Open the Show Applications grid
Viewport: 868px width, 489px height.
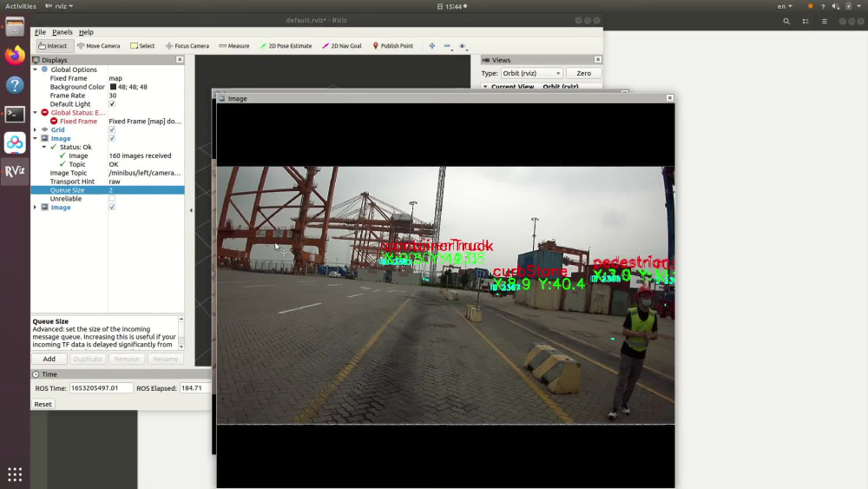coord(15,474)
